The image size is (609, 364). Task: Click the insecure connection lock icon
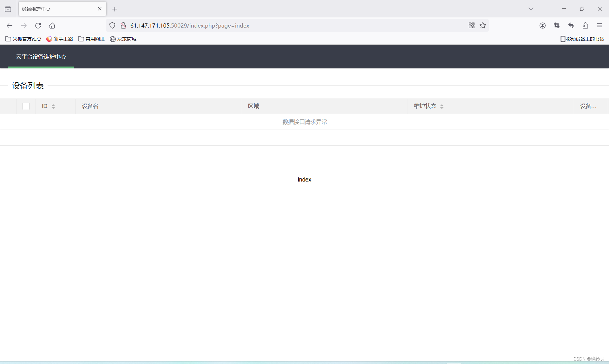[123, 26]
